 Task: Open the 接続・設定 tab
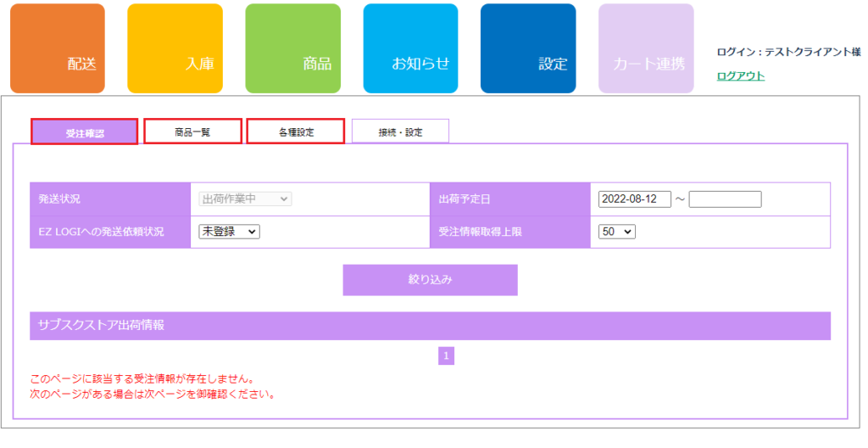tap(400, 132)
